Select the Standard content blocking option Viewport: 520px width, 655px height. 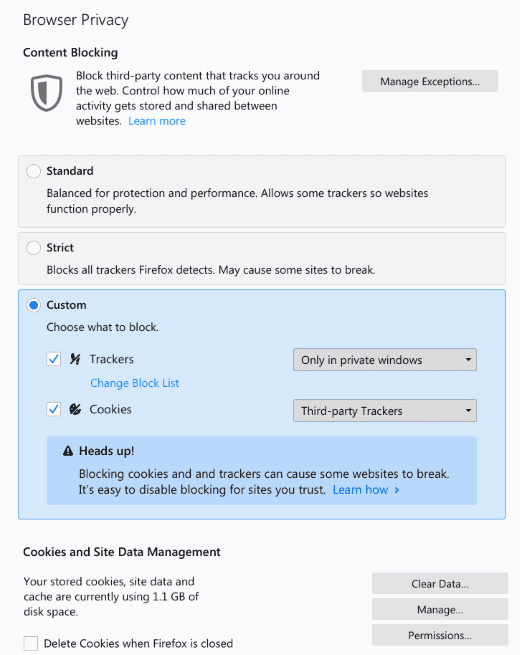(33, 171)
